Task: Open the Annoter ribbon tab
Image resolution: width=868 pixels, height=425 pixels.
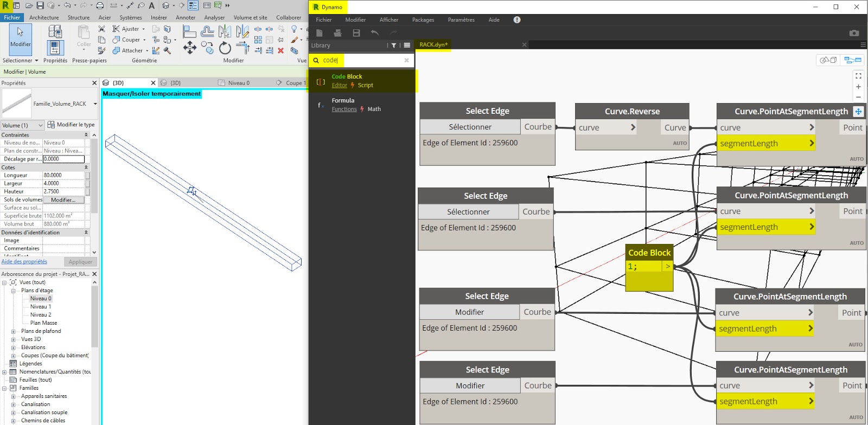Action: point(186,17)
